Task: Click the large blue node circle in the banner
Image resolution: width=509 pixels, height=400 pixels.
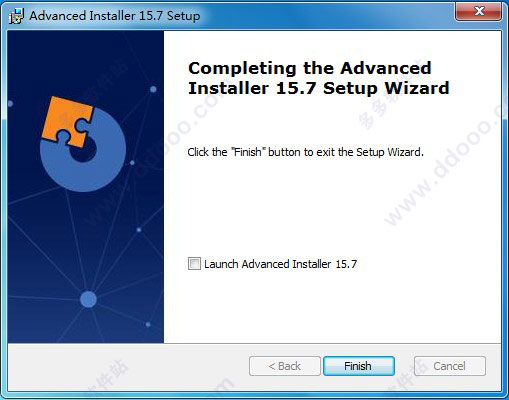Action: [88, 299]
